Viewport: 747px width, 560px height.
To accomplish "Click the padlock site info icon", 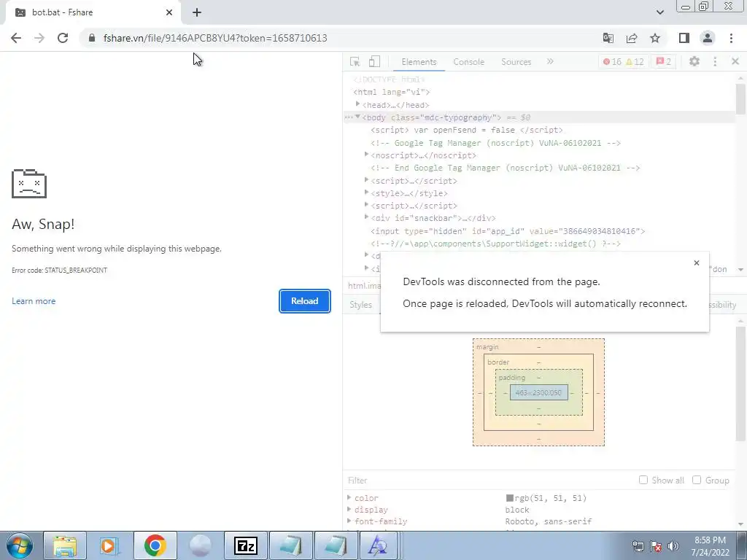I will point(92,38).
